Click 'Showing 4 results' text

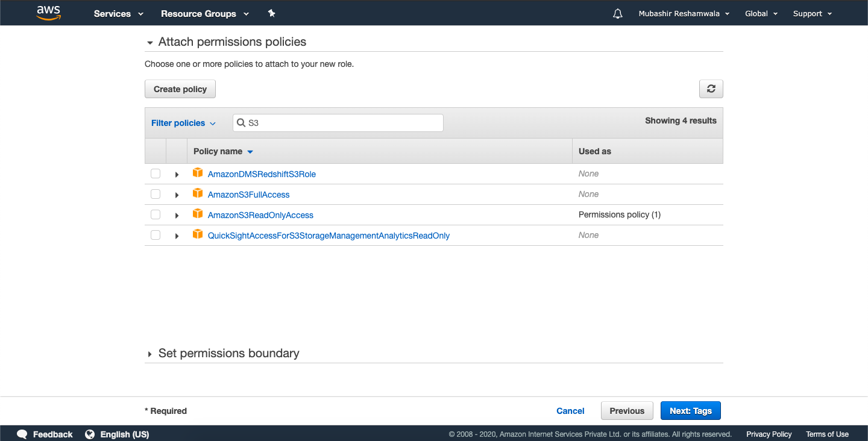click(x=681, y=120)
